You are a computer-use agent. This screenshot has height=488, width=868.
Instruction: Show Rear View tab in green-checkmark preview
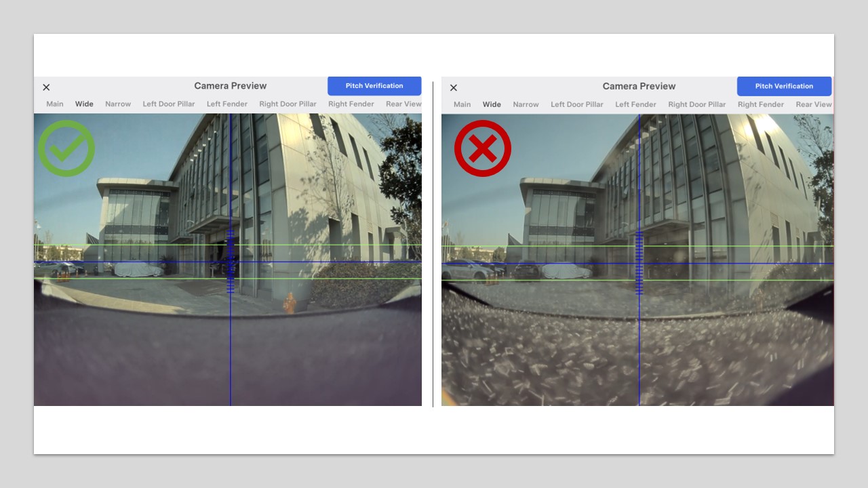(403, 104)
